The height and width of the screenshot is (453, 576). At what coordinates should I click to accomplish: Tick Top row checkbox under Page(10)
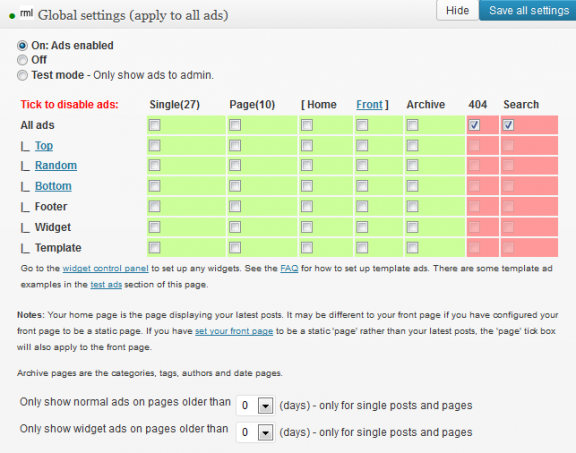[x=235, y=146]
